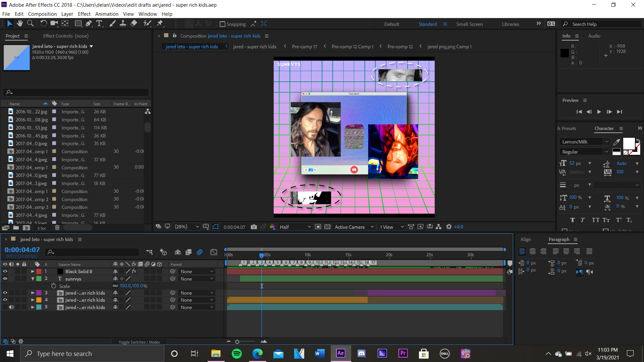
Task: Select the Eraser tool
Action: 133,23
